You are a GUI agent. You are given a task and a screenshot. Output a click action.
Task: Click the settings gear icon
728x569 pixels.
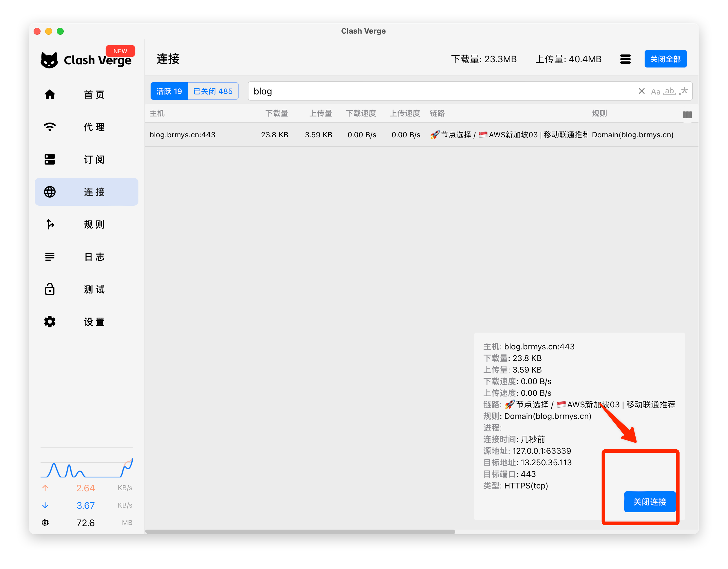tap(50, 322)
